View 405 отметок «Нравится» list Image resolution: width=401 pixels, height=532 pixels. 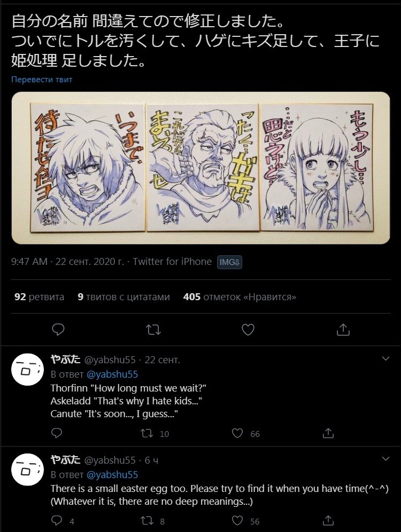[x=240, y=297]
